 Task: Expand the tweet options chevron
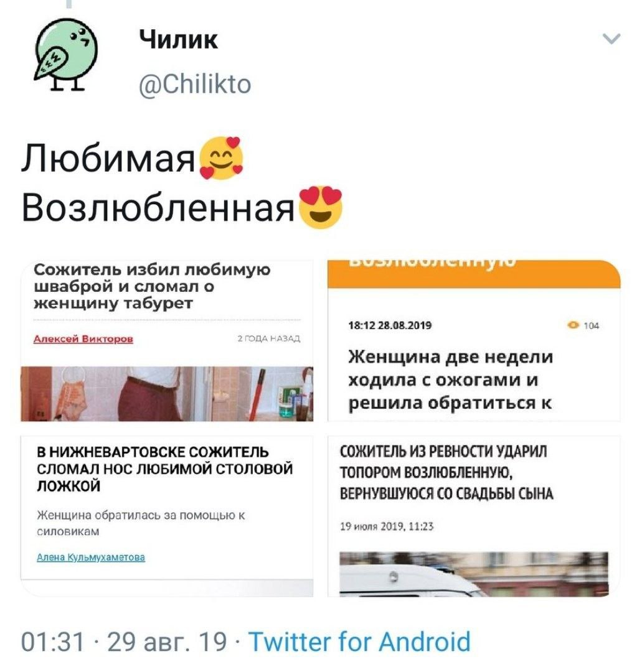point(611,39)
